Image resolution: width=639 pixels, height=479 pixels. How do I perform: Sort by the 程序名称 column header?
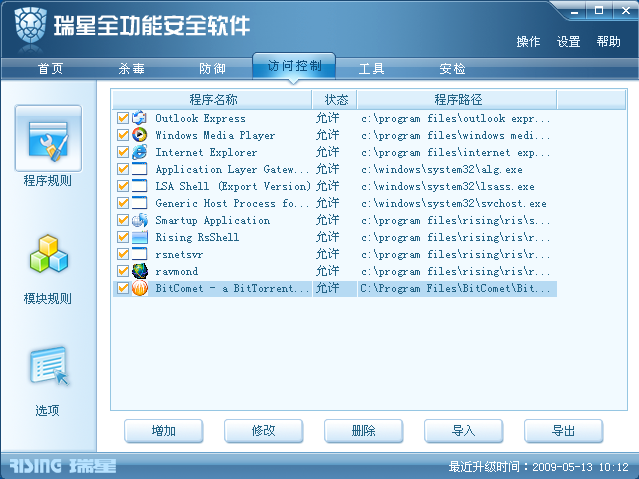pos(212,99)
